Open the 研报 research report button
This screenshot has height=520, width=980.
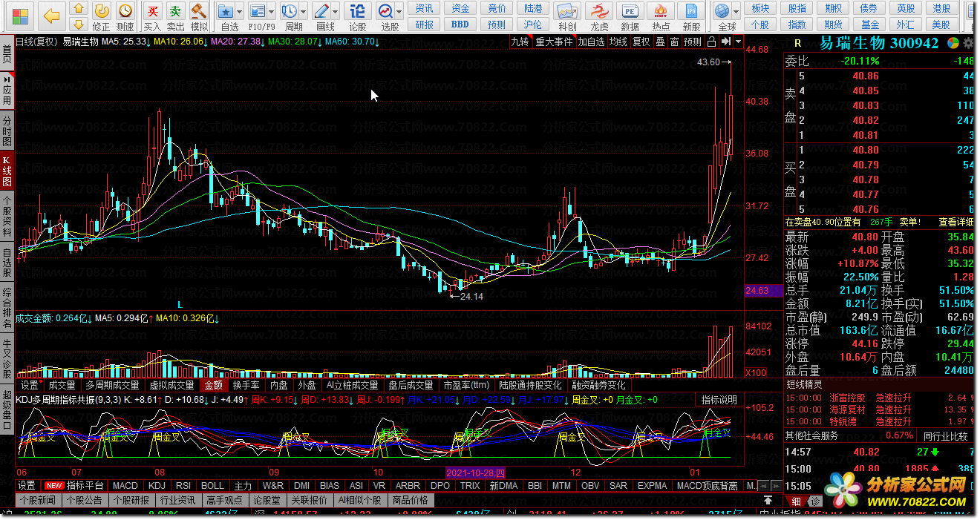pyautogui.click(x=425, y=24)
